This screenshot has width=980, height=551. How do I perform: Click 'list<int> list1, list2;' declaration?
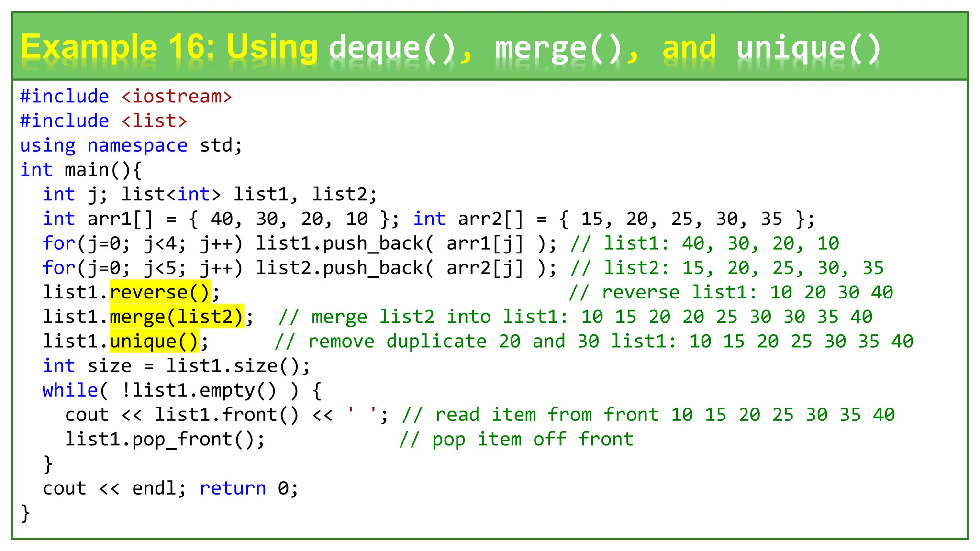(249, 194)
